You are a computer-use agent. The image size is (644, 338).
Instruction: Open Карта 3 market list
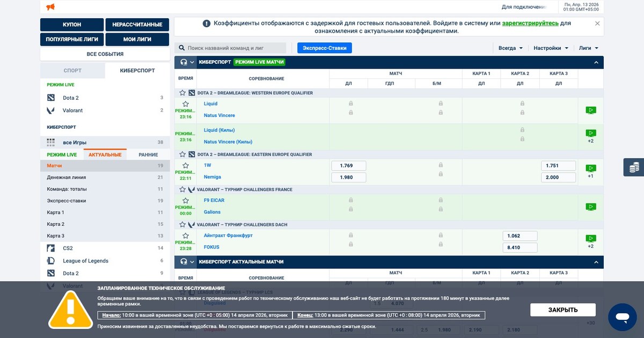[x=105, y=236]
